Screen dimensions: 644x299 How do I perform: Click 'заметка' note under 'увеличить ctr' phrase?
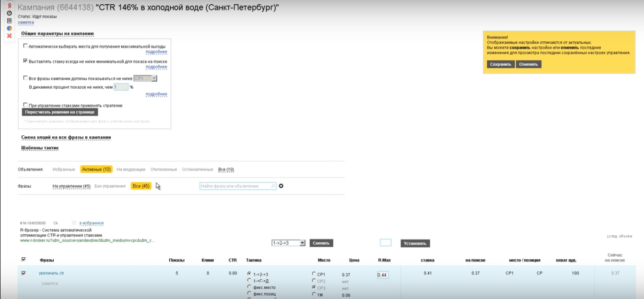click(49, 284)
